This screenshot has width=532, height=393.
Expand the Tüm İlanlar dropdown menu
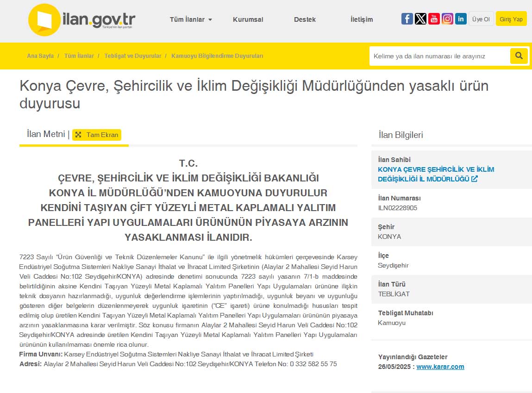click(191, 19)
